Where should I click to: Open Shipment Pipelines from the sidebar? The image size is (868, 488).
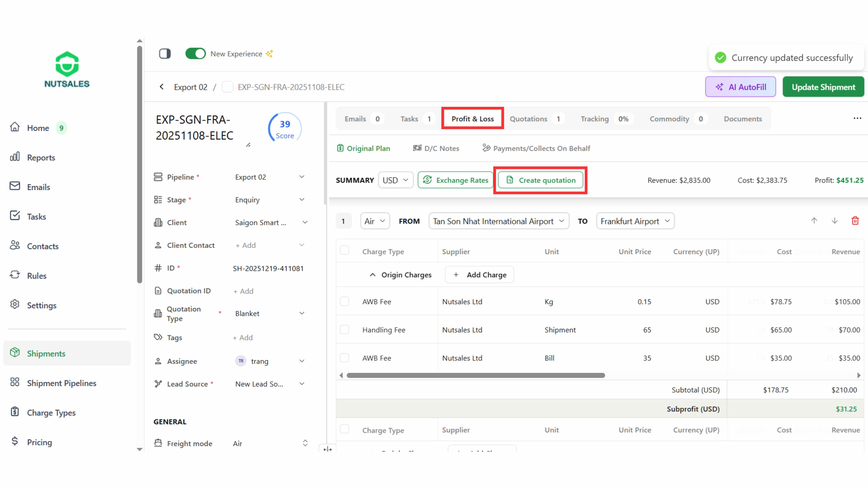(x=61, y=383)
